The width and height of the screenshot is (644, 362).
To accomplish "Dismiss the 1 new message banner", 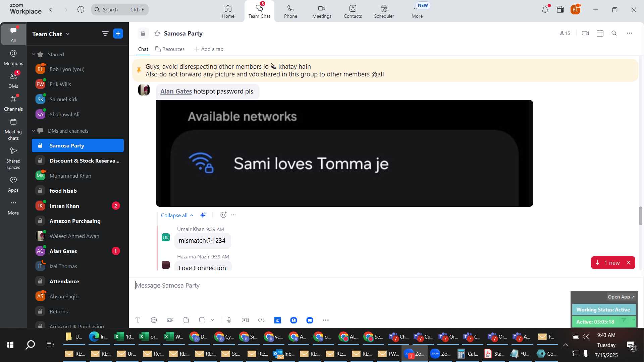I will (x=629, y=263).
